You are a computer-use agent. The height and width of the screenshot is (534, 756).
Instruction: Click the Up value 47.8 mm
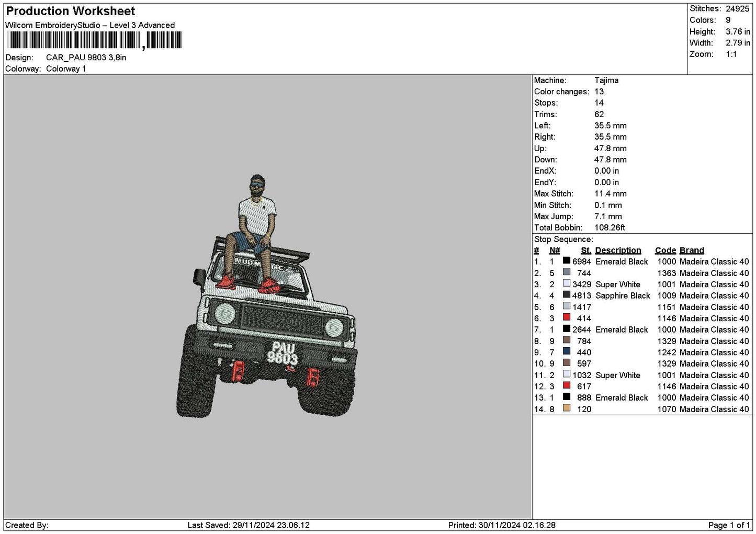point(611,149)
